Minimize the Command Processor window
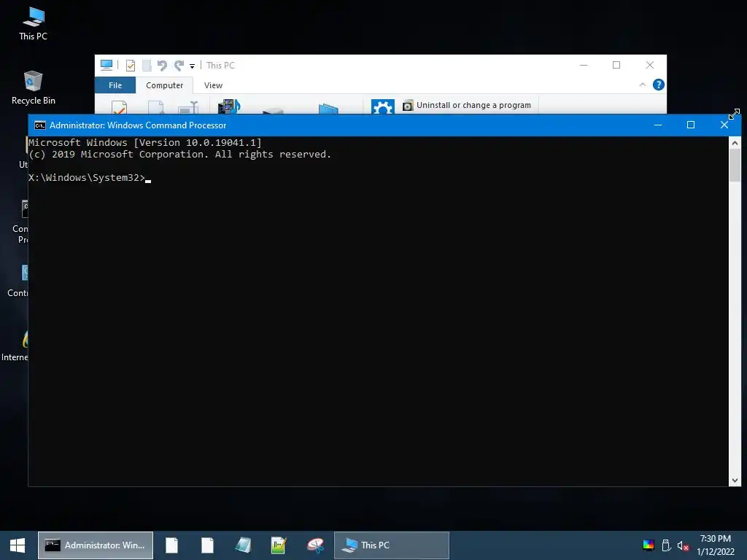This screenshot has height=560, width=747. (x=658, y=125)
